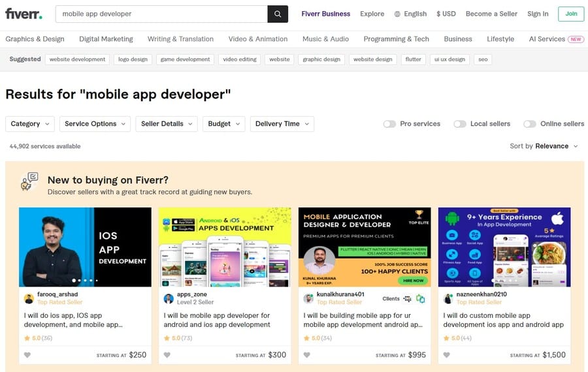Expand Seller Details filter
This screenshot has height=372, width=588.
click(167, 123)
